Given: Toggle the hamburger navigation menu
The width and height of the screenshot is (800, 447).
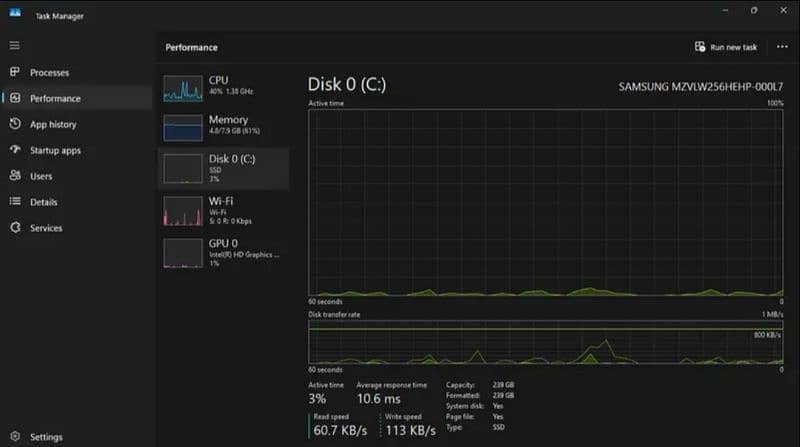Looking at the screenshot, I should click(x=14, y=46).
